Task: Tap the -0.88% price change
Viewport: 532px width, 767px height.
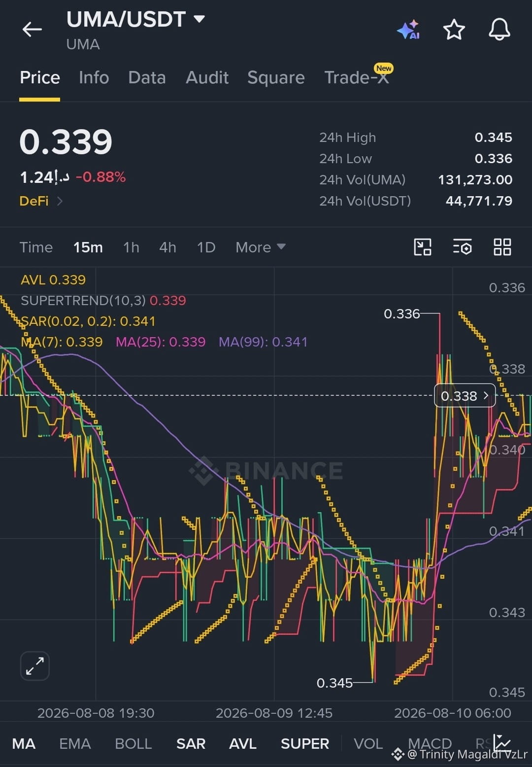Action: (x=100, y=177)
